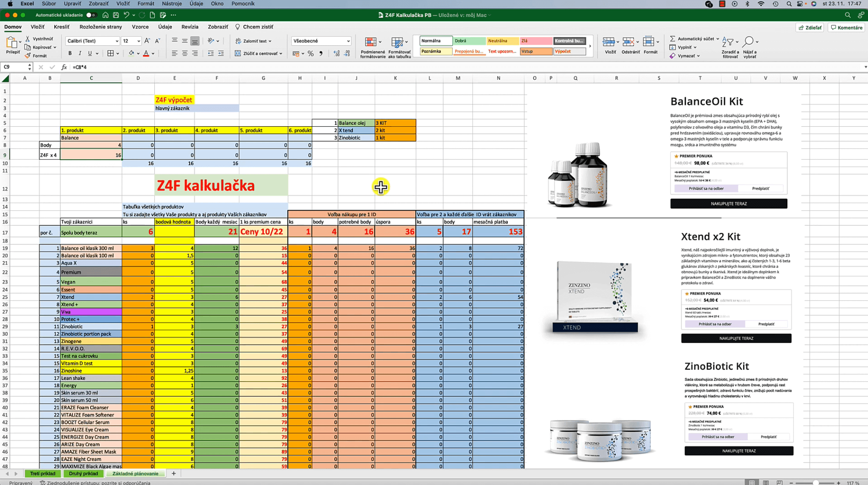This screenshot has width=868, height=485.
Task: Toggle Italic formatting
Action: pyautogui.click(x=80, y=53)
